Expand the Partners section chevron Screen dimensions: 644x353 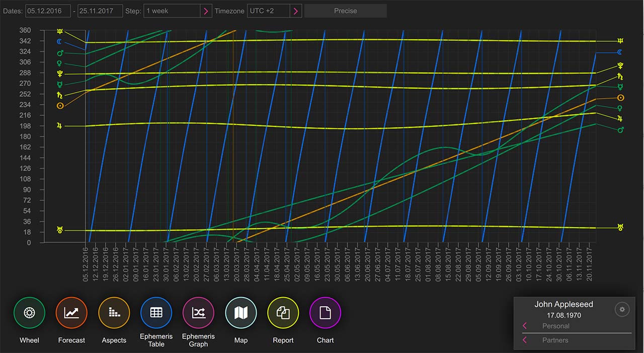525,340
